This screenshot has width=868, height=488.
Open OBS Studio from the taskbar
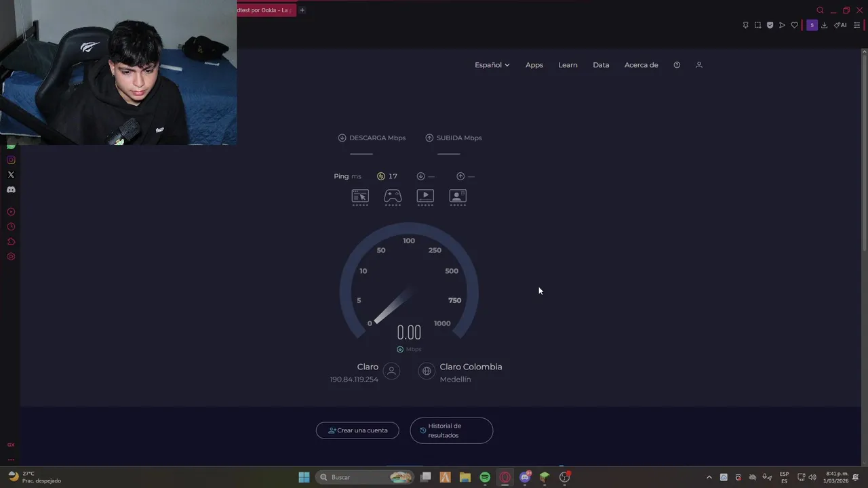[x=564, y=477]
